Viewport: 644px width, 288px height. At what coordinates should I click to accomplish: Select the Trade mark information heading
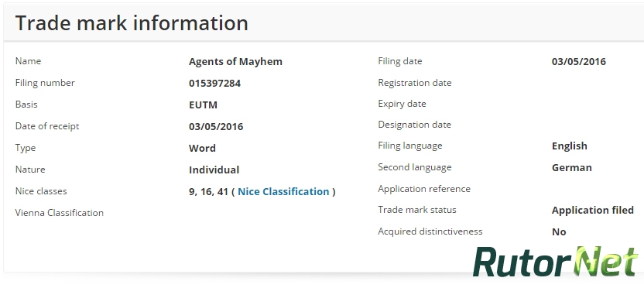[132, 23]
